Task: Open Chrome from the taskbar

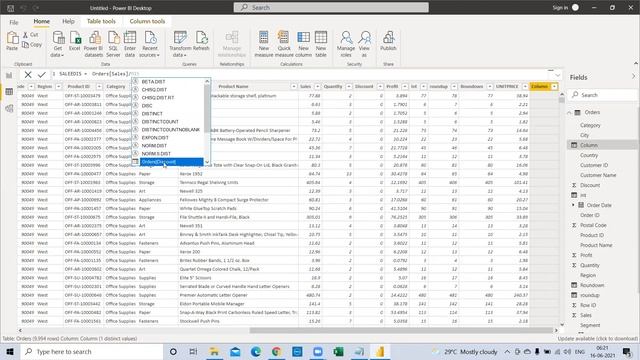Action: [276, 352]
